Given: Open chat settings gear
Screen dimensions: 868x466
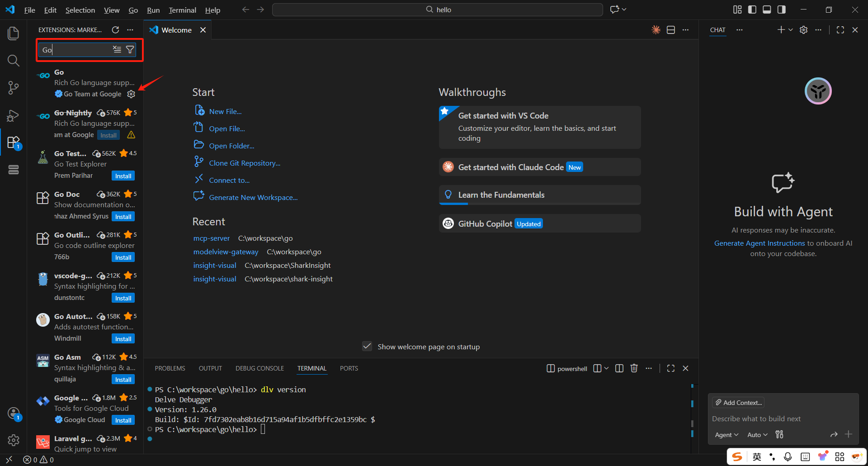Looking at the screenshot, I should click(803, 30).
